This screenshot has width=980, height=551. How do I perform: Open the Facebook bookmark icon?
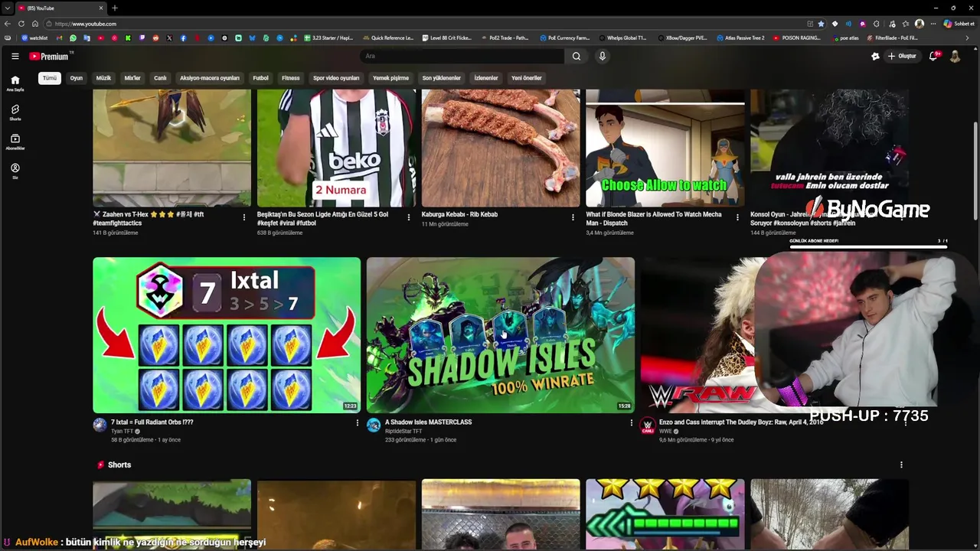point(183,37)
